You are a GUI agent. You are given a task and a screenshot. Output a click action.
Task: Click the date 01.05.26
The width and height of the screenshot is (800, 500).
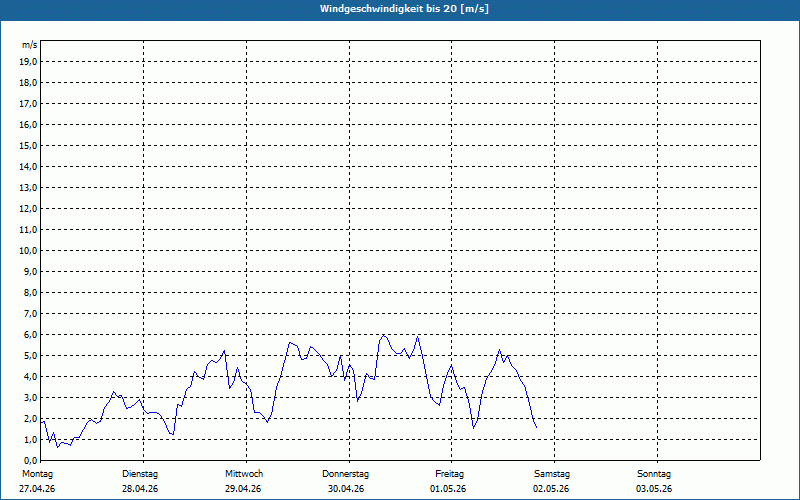pyautogui.click(x=448, y=489)
